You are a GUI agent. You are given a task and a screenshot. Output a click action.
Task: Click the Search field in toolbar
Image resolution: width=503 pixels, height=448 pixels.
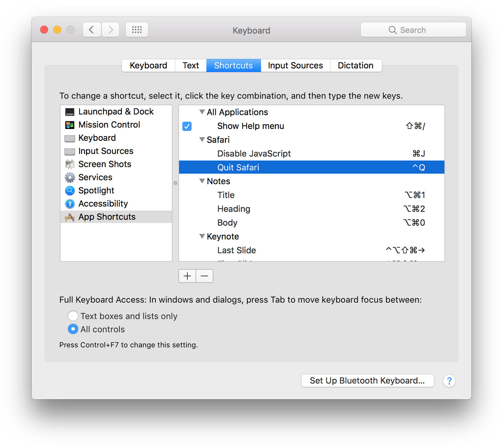[x=413, y=30]
